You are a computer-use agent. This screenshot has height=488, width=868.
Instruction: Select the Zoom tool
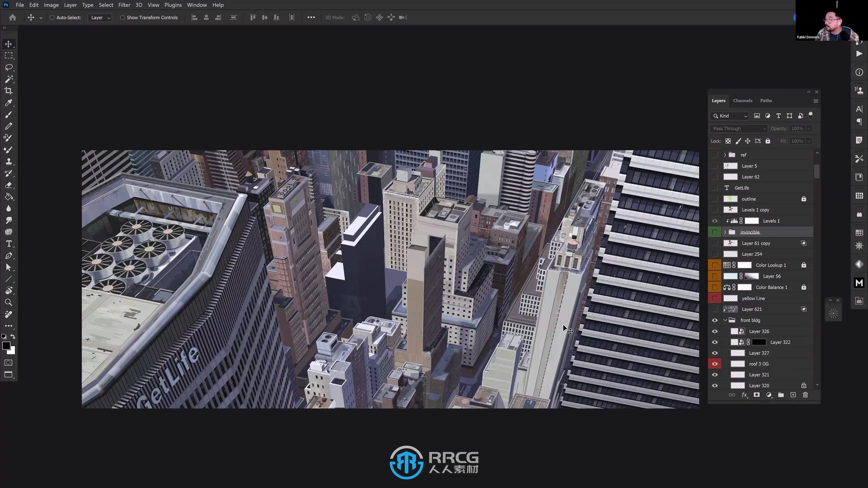[9, 302]
